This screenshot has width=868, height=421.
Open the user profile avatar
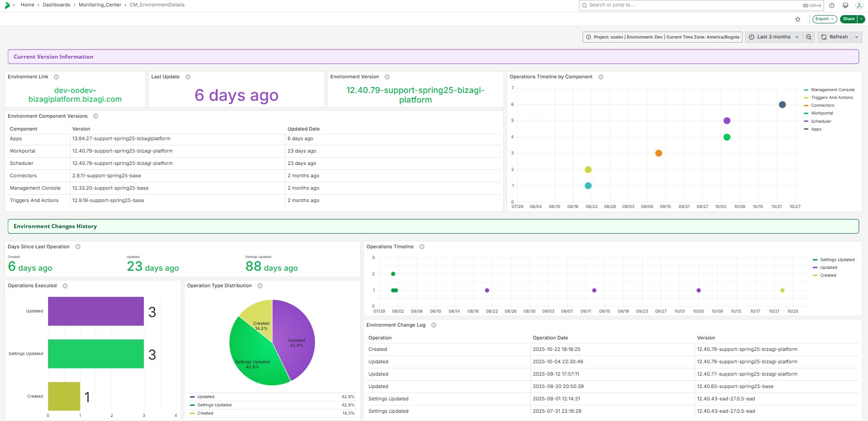pos(859,5)
